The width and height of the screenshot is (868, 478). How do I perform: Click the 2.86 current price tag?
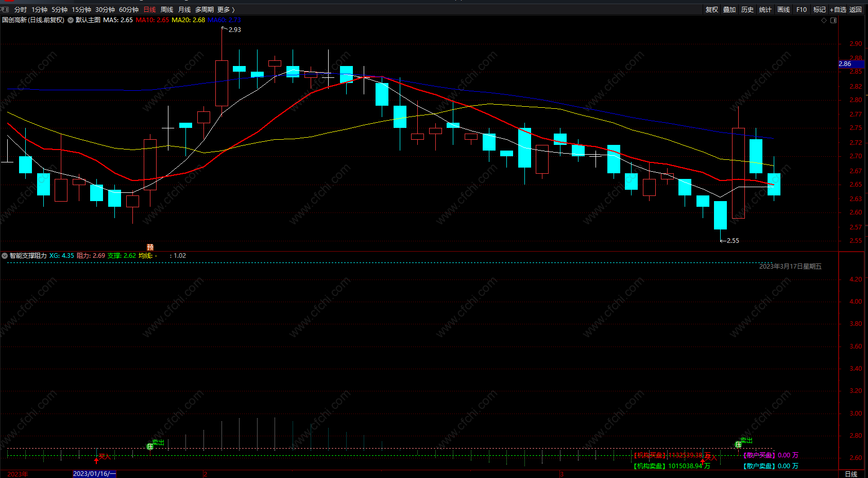[x=851, y=64]
